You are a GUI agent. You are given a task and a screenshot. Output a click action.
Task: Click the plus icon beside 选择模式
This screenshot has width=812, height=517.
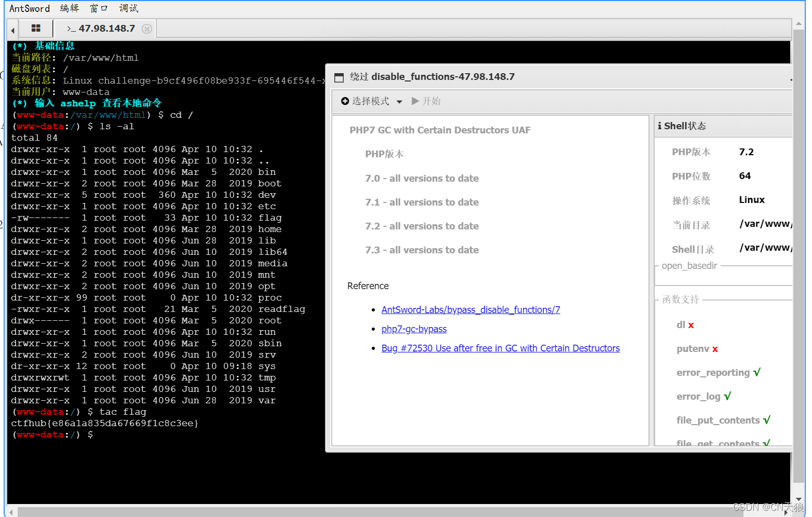[x=345, y=101]
